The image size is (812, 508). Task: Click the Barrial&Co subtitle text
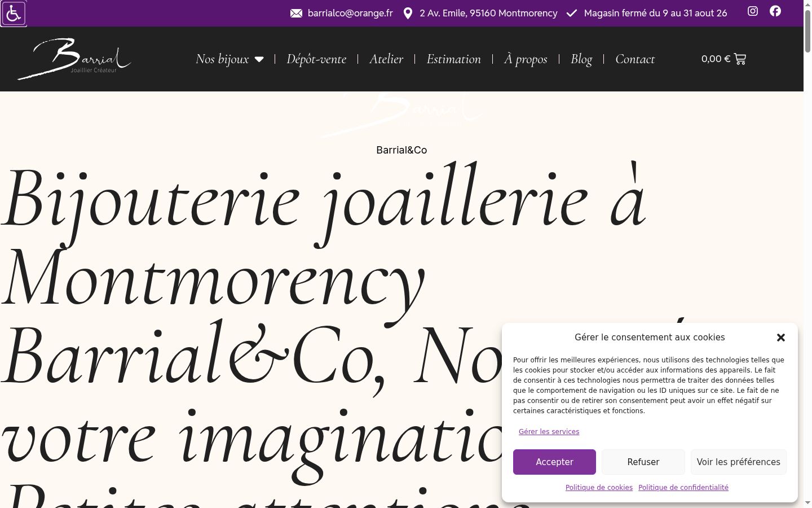click(x=401, y=150)
